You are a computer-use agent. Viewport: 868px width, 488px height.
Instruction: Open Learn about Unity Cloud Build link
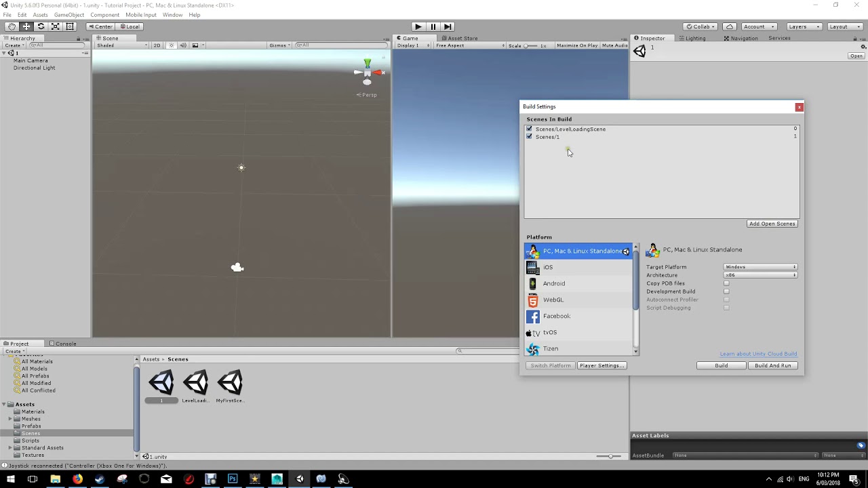(x=758, y=354)
